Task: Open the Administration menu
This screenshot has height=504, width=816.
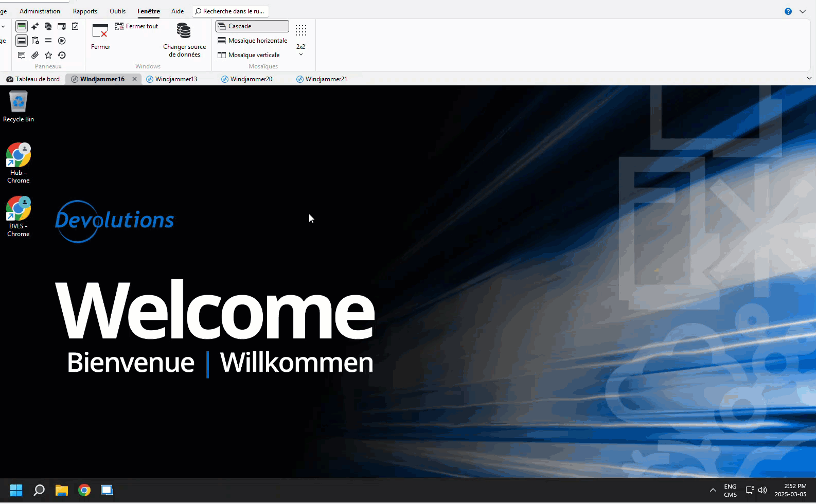Action: click(x=40, y=11)
